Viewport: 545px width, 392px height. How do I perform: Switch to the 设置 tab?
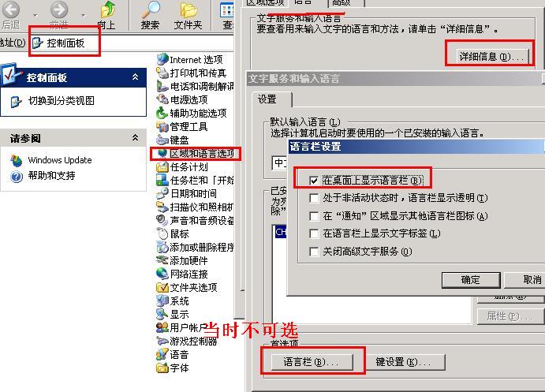pos(267,99)
